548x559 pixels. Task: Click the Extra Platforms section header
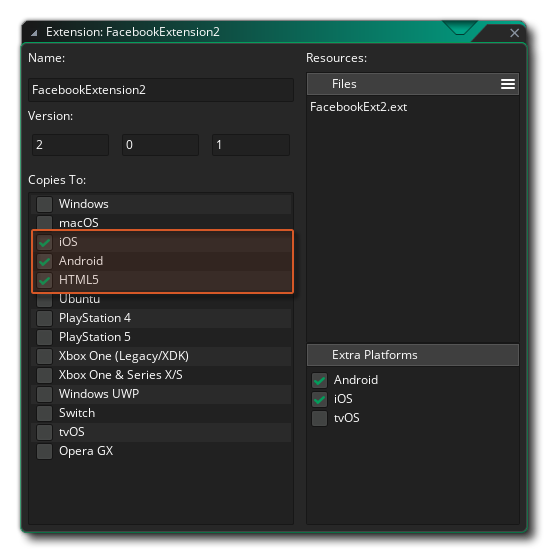tap(413, 355)
